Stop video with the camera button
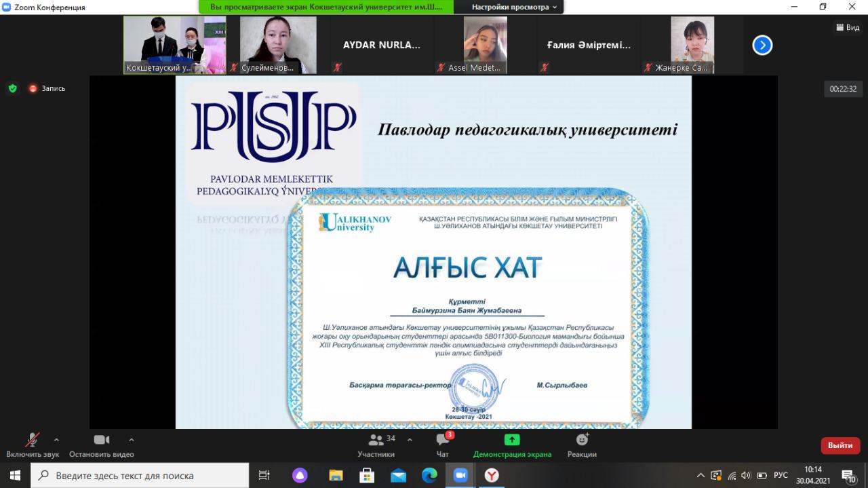868x488 pixels. coord(102,445)
